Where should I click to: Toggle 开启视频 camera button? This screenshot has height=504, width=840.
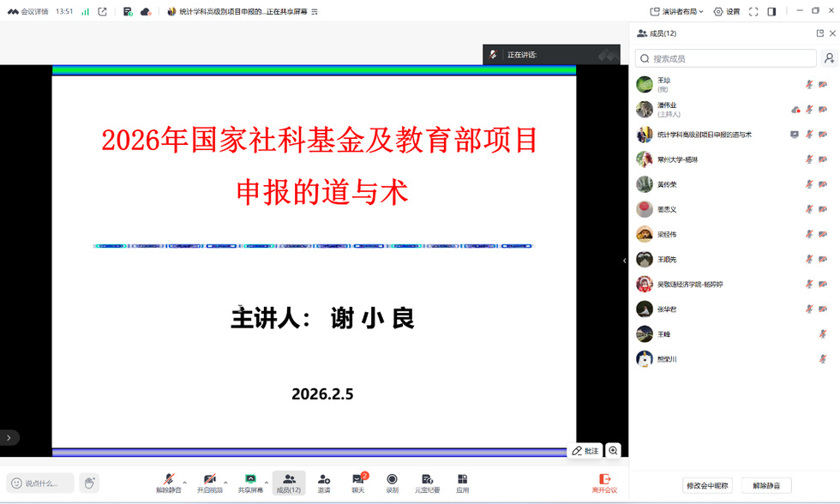click(x=208, y=482)
